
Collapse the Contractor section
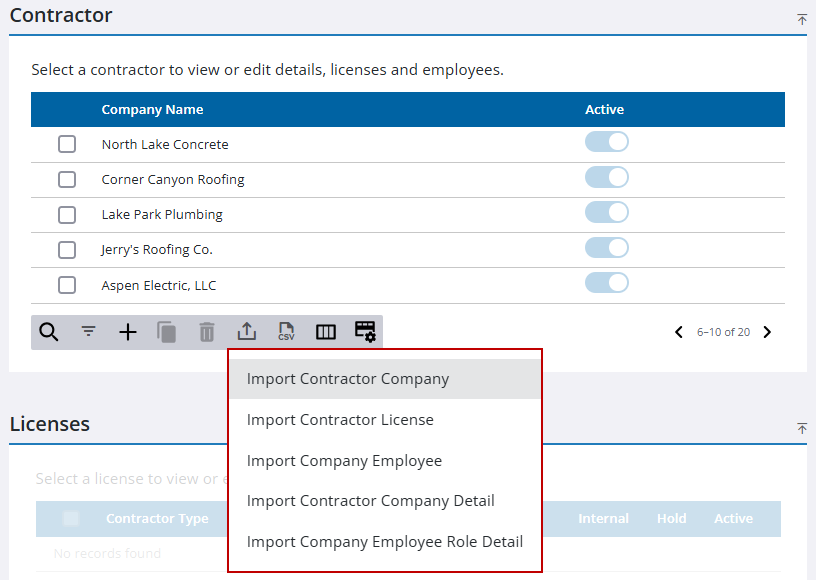coord(802,19)
